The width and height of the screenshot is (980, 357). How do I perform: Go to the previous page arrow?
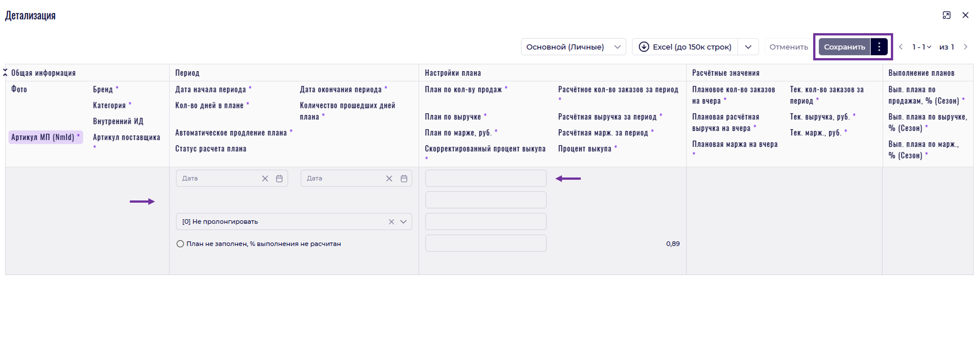pyautogui.click(x=900, y=47)
